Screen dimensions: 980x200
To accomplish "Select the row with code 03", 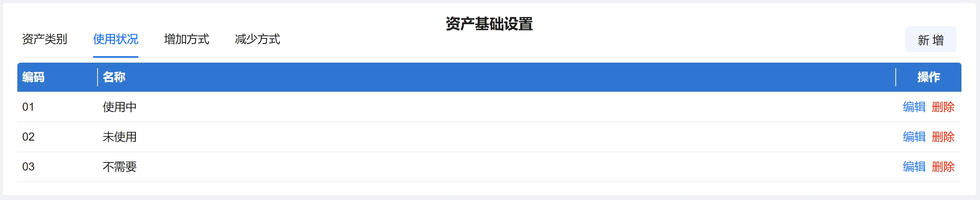I will (x=28, y=167).
